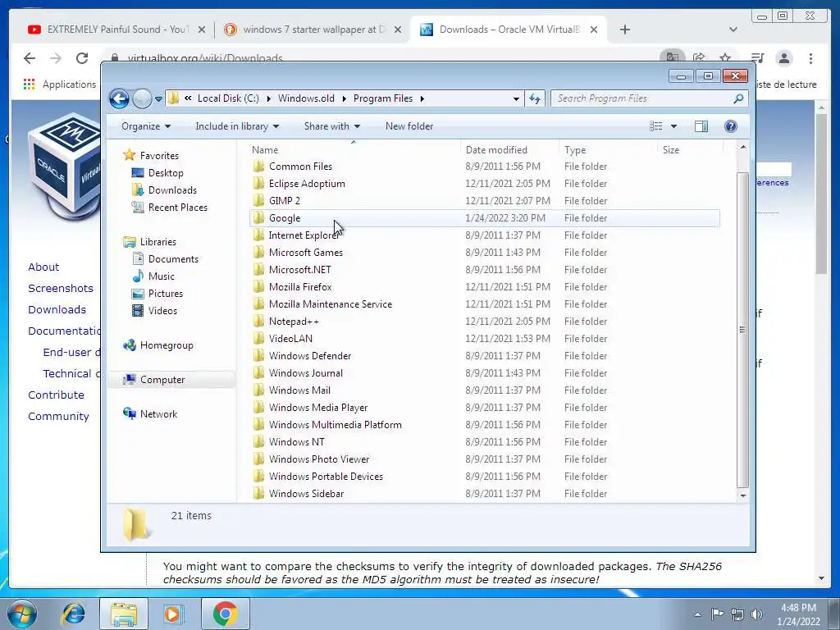Click the Explorer help question mark icon
The width and height of the screenshot is (840, 630).
[731, 126]
